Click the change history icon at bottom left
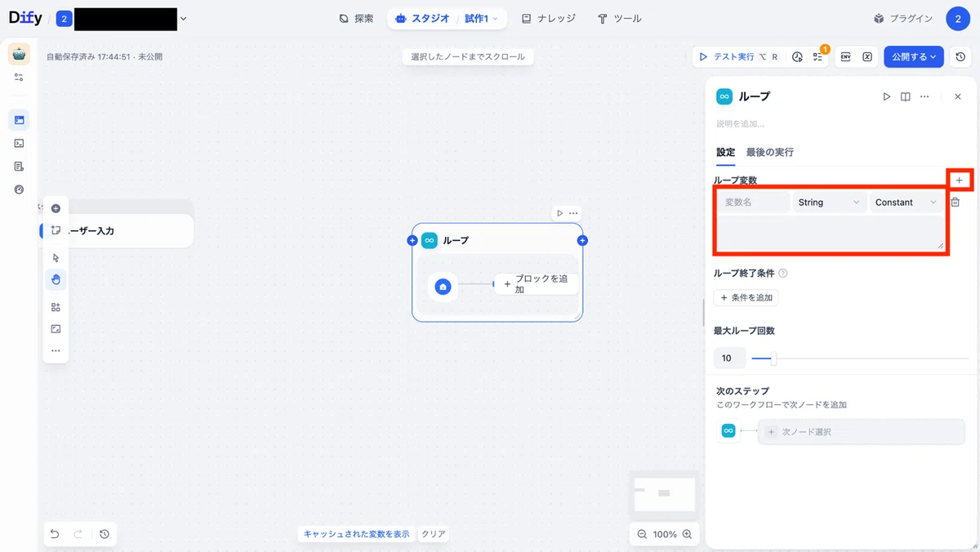Screen dimensions: 980x552 point(105,534)
